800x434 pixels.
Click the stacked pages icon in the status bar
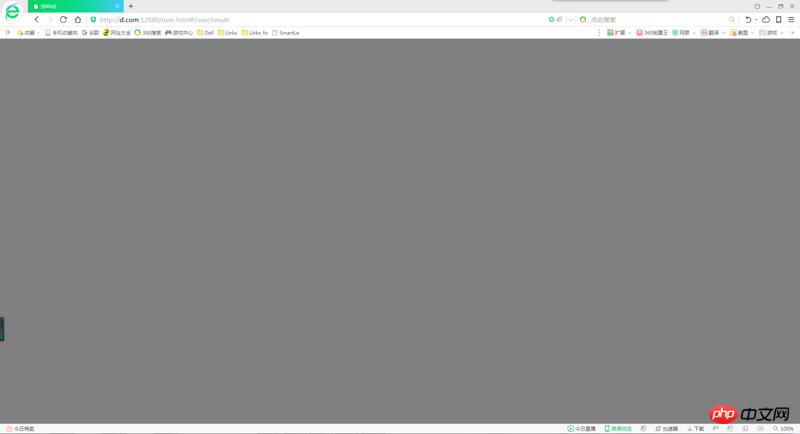(x=730, y=429)
